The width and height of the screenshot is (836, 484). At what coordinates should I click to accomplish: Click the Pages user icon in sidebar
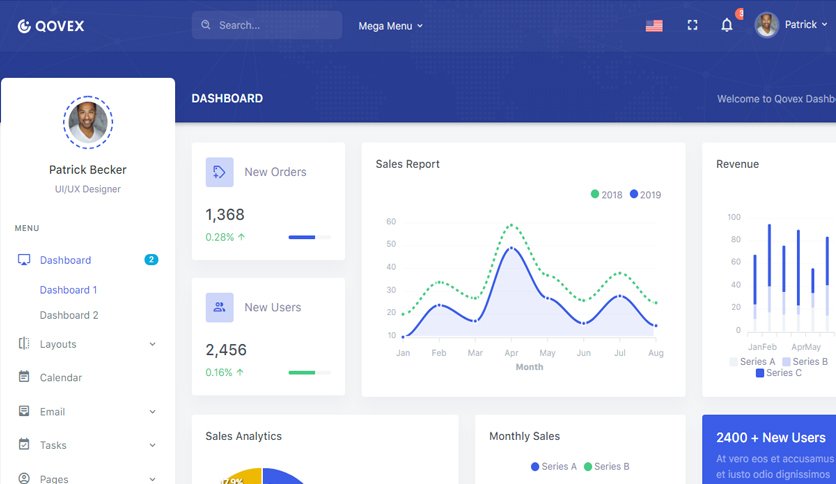tap(24, 478)
